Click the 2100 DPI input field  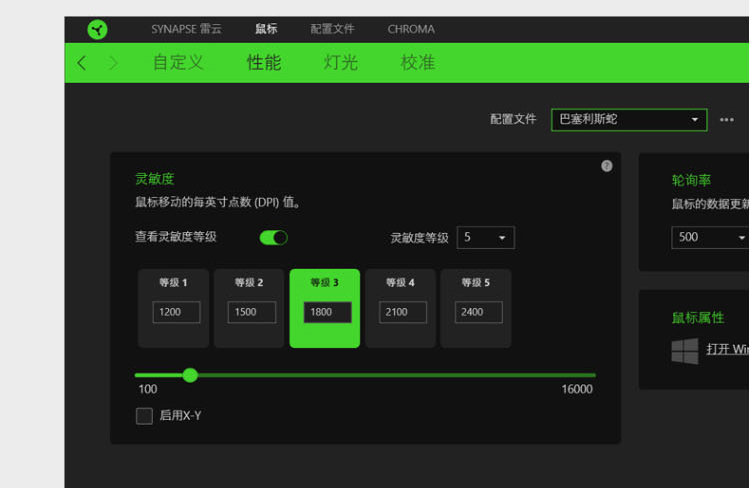coord(403,312)
